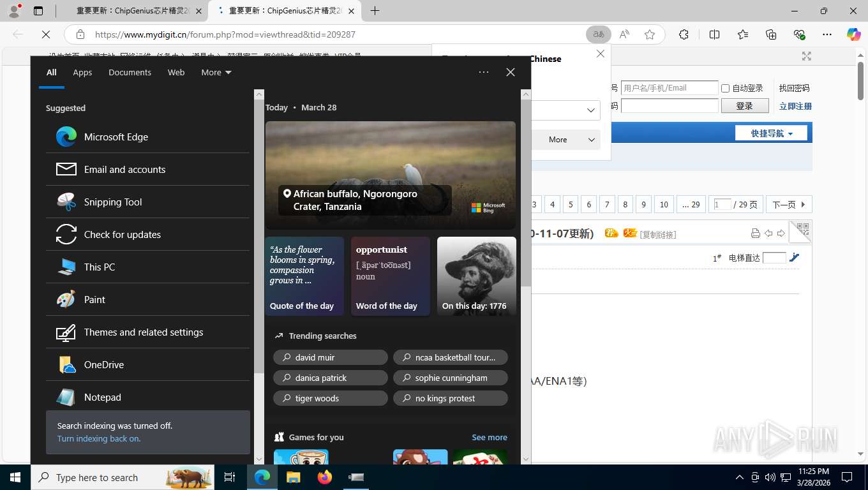This screenshot has width=868, height=490.
Task: Toggle Edge split screen
Action: click(x=715, y=34)
